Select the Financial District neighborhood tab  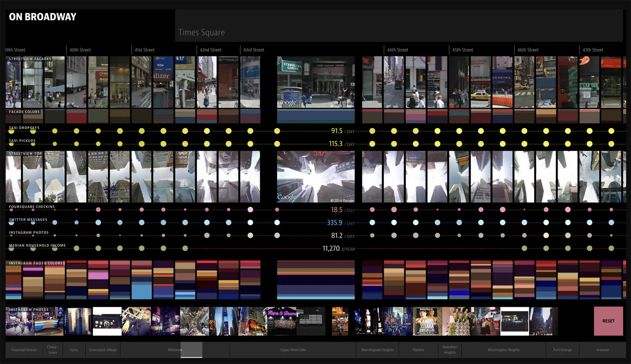pyautogui.click(x=24, y=350)
